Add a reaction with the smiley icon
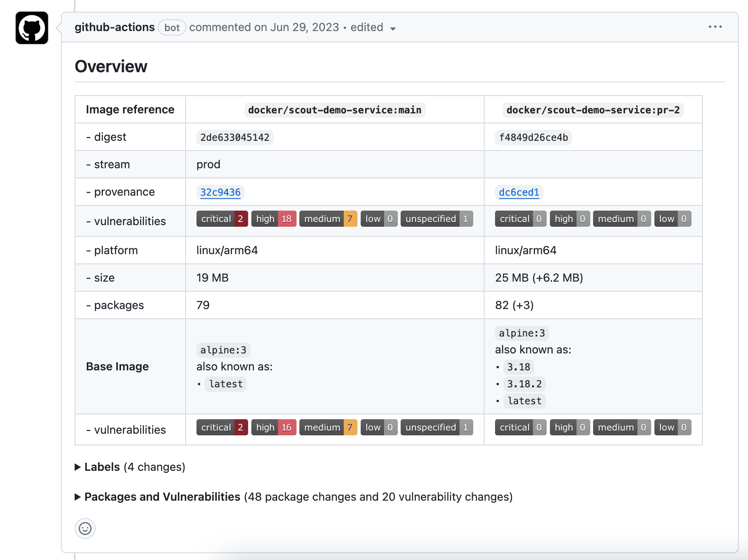This screenshot has height=560, width=748. tap(85, 529)
